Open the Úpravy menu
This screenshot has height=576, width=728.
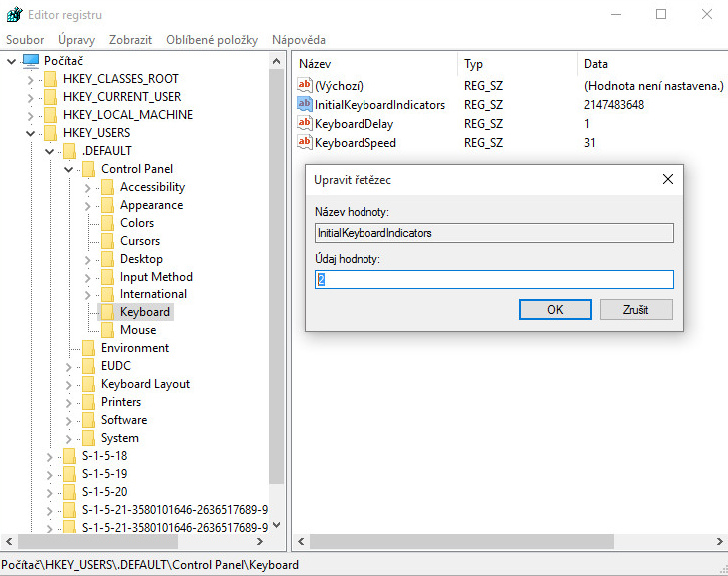(x=76, y=40)
